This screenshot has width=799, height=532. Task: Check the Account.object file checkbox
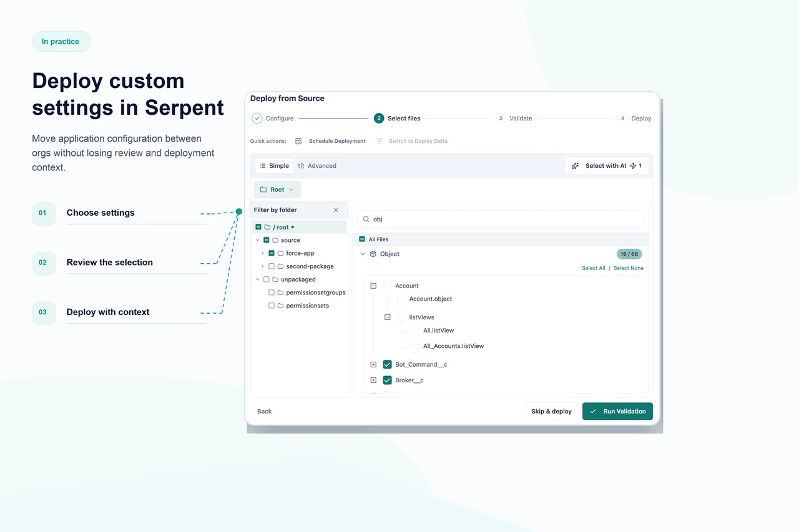tap(401, 301)
